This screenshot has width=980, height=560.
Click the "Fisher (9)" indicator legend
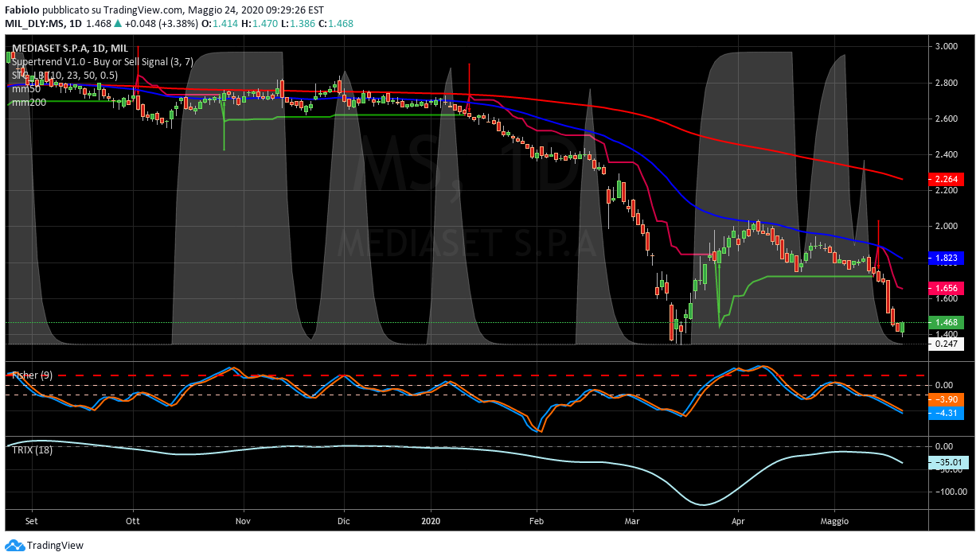click(32, 374)
